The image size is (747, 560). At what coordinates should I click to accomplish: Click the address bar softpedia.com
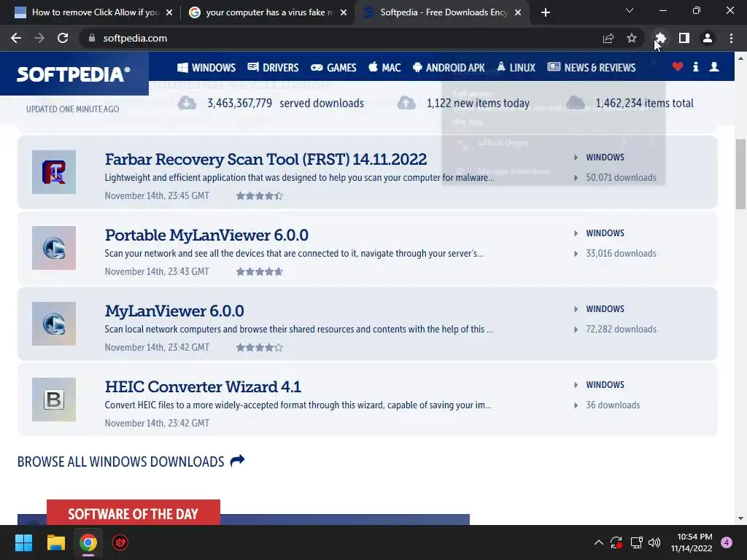[135, 38]
